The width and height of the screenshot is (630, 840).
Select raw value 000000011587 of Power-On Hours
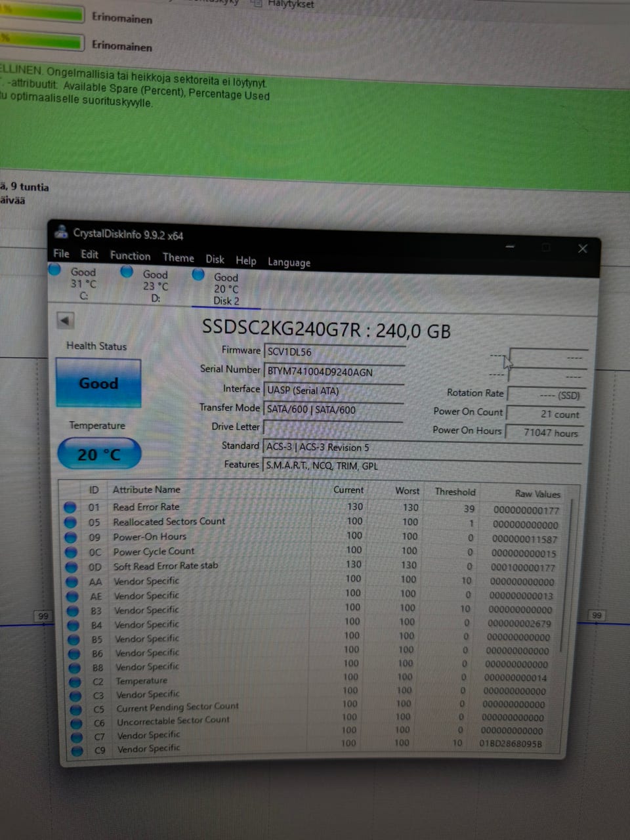tap(525, 539)
